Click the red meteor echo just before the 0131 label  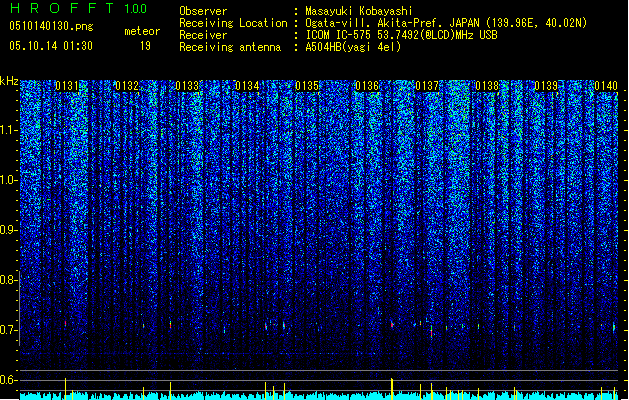point(65,323)
